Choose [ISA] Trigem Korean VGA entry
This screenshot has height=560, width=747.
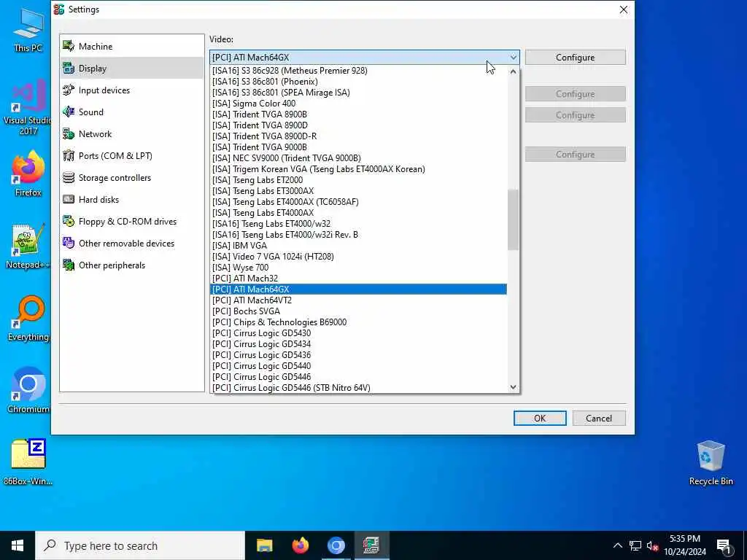pos(358,168)
